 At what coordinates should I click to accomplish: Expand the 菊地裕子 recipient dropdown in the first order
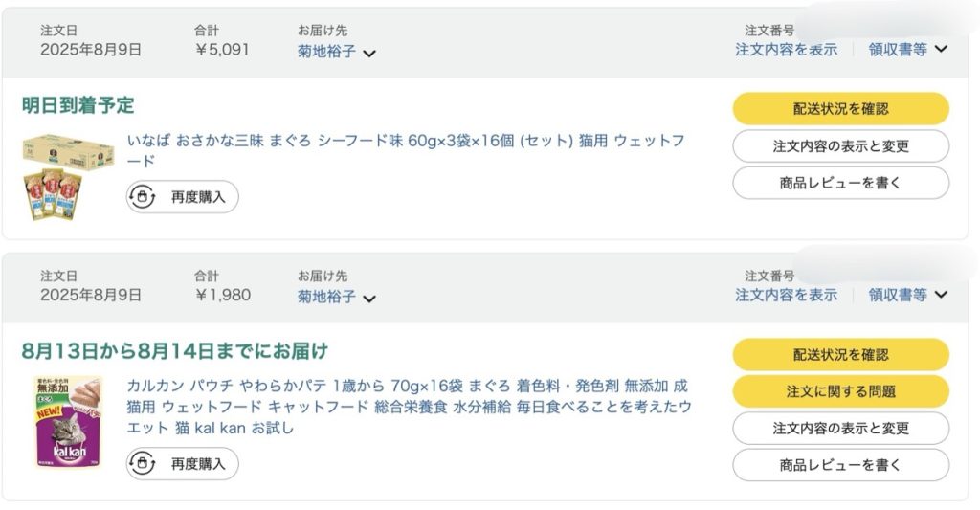click(x=369, y=54)
